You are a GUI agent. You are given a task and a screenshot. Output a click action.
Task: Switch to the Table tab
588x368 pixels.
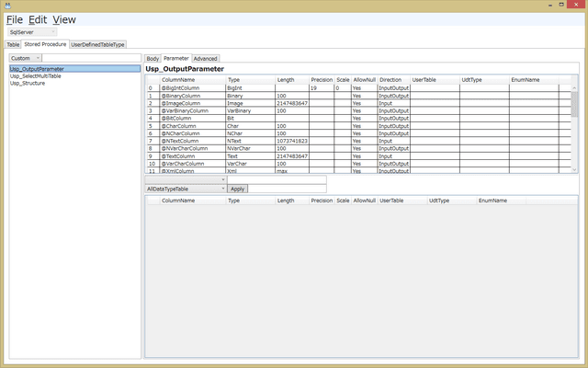(13, 45)
